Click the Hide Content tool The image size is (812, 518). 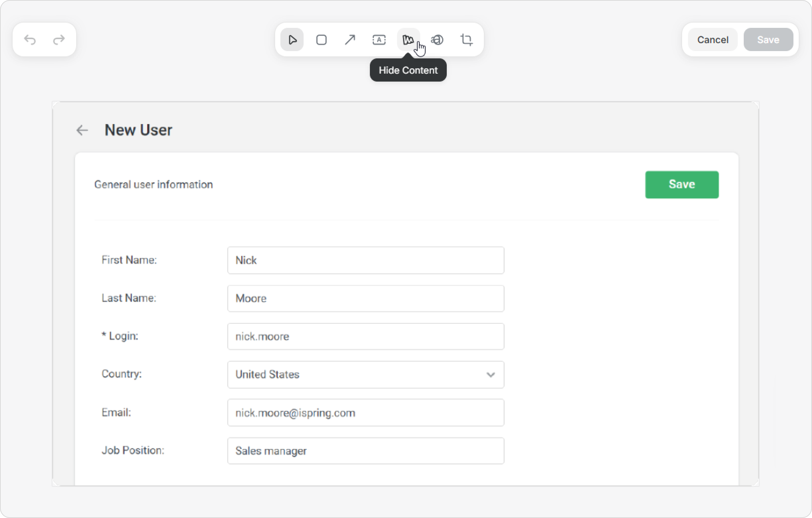(408, 40)
